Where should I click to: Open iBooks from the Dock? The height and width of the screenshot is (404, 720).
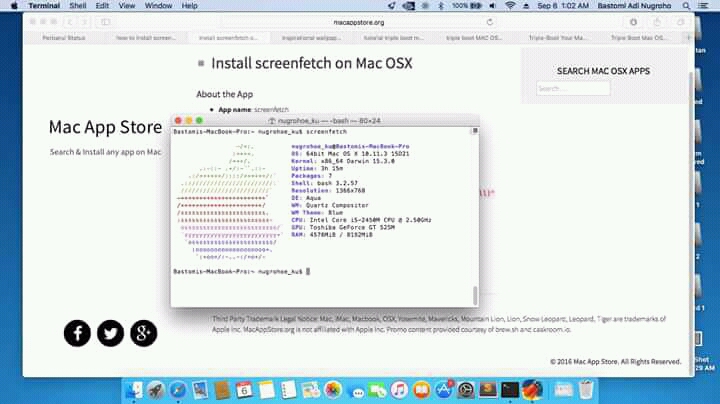coord(422,390)
